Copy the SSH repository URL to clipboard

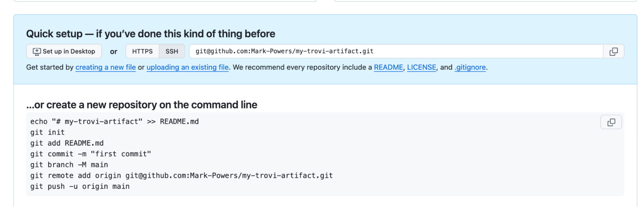tap(613, 51)
